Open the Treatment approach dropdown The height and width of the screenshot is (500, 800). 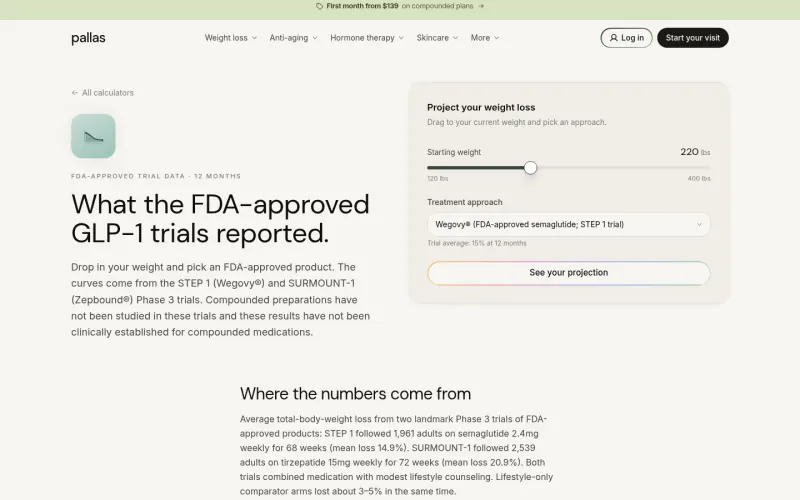coord(568,224)
